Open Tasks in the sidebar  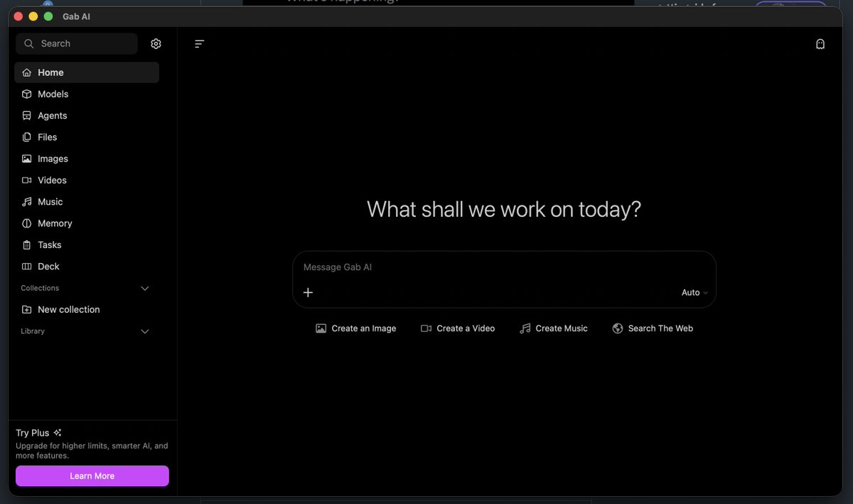pos(87,245)
